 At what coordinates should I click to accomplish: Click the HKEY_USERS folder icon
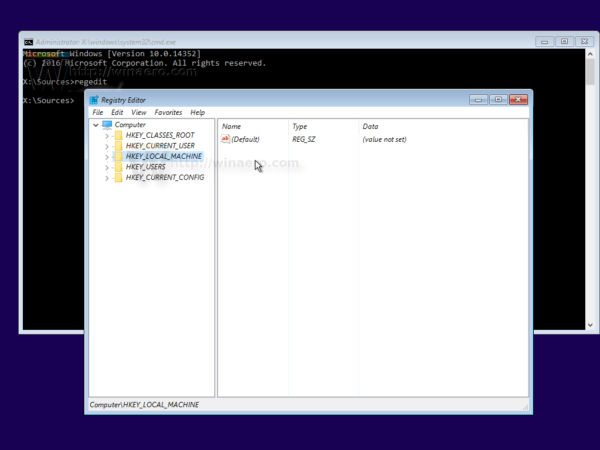tap(119, 167)
